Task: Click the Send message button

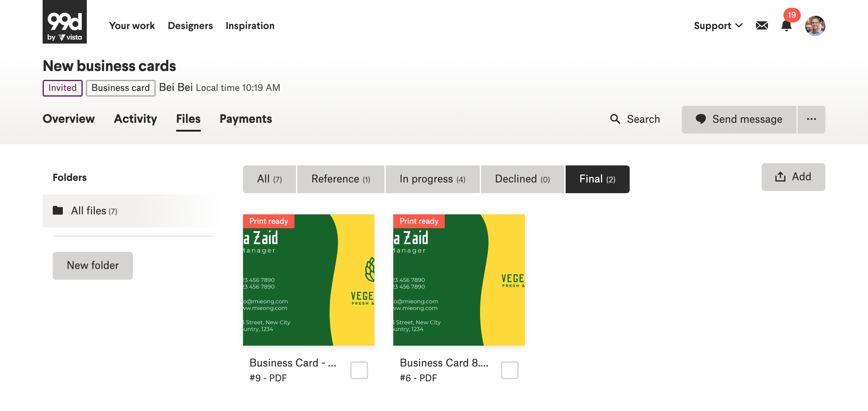Action: [x=739, y=119]
